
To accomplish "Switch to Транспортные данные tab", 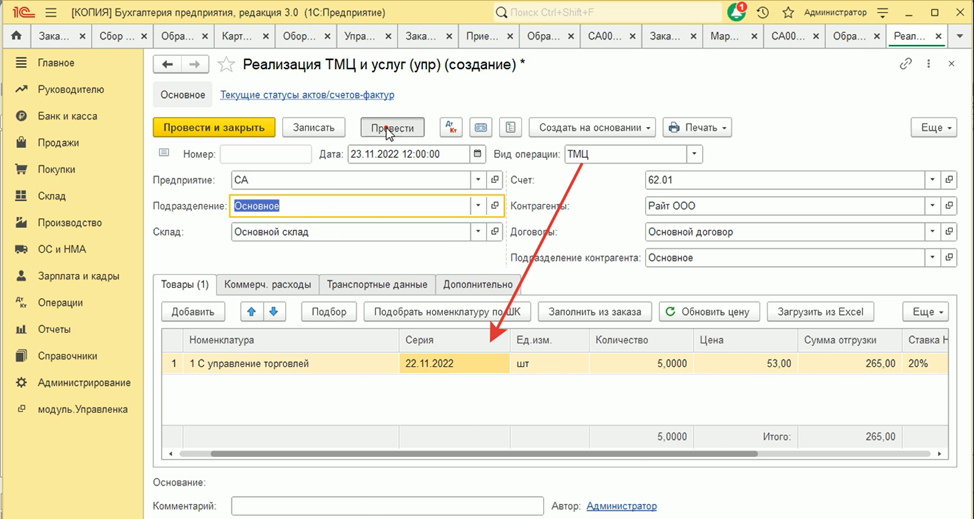I will (377, 284).
